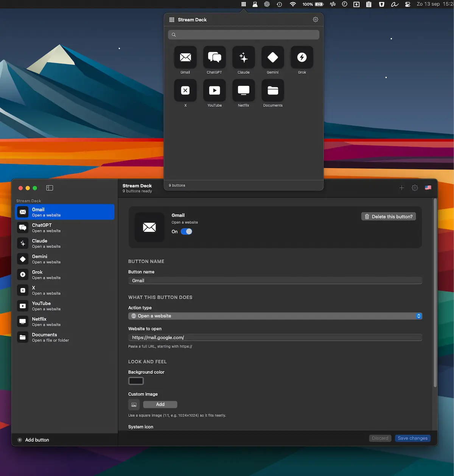Click the plus icon in window toolbar
Viewport: 454px width, 476px height.
(x=402, y=188)
